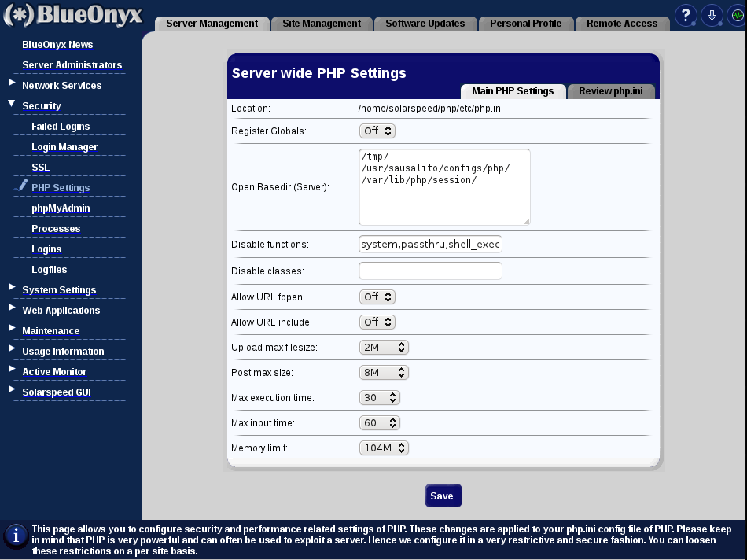
Task: Click the download arrow icon in header
Action: point(712,16)
